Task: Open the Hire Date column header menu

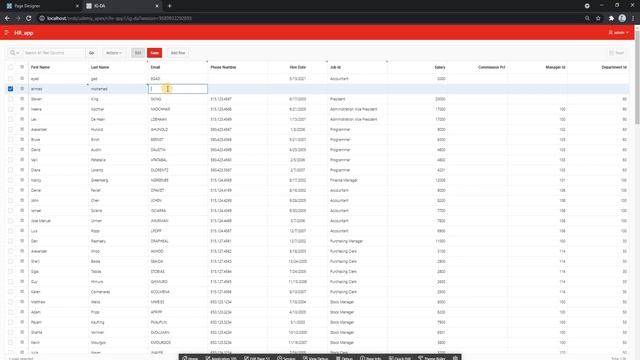Action: pos(298,67)
